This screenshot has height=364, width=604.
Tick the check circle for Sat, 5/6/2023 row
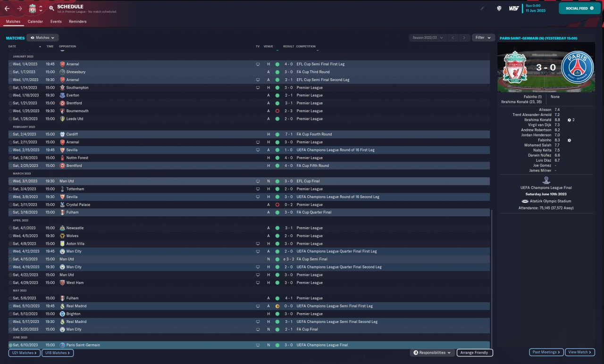click(11, 298)
